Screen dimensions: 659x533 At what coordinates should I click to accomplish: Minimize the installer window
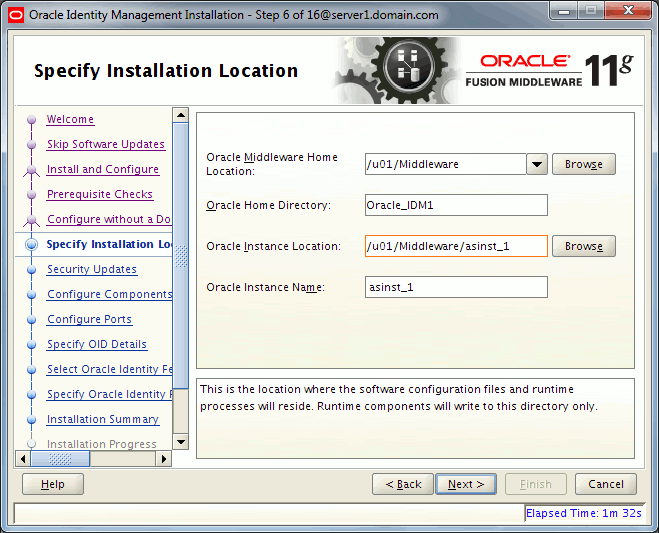(564, 11)
